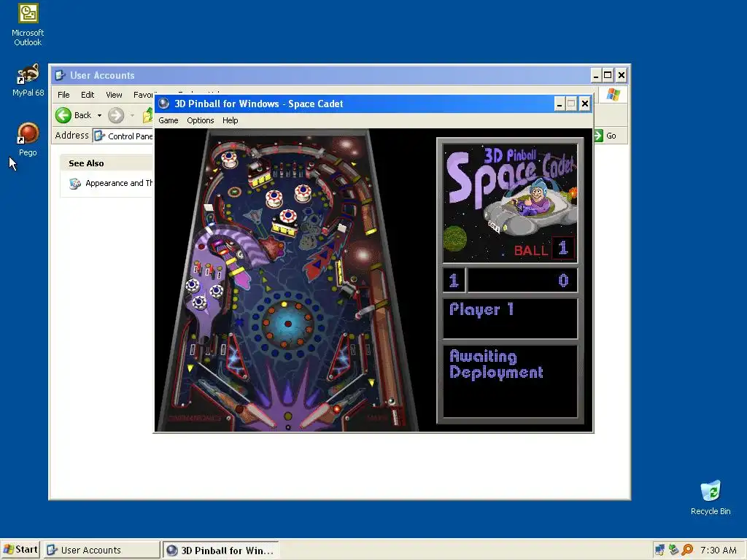Viewport: 747px width, 560px height.
Task: Open the MyPal 68 desktop icon
Action: [28, 80]
